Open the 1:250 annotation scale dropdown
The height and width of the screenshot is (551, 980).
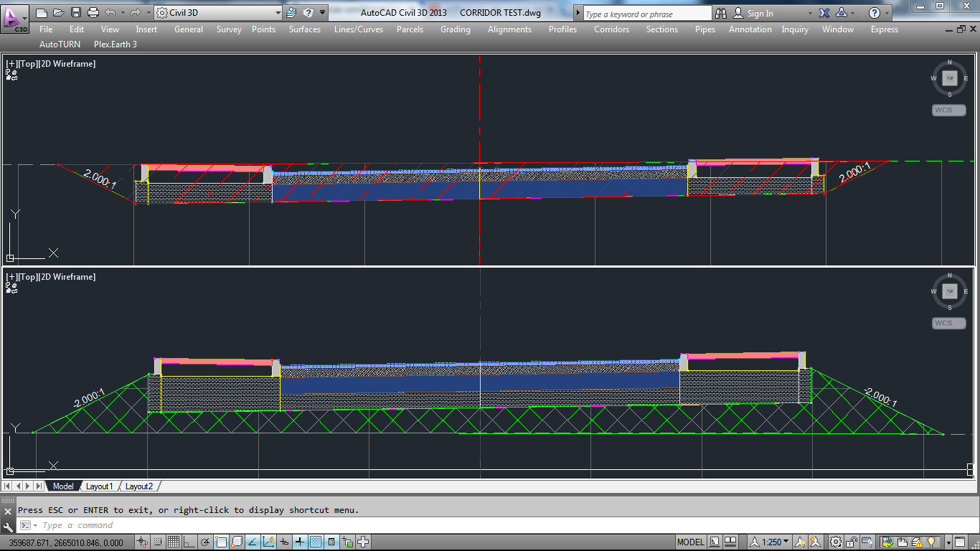pyautogui.click(x=770, y=542)
